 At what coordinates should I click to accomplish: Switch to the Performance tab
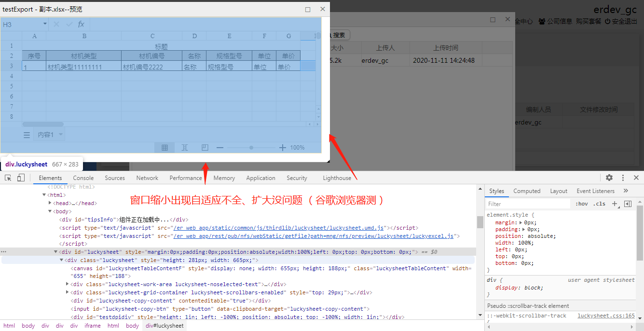coord(186,178)
